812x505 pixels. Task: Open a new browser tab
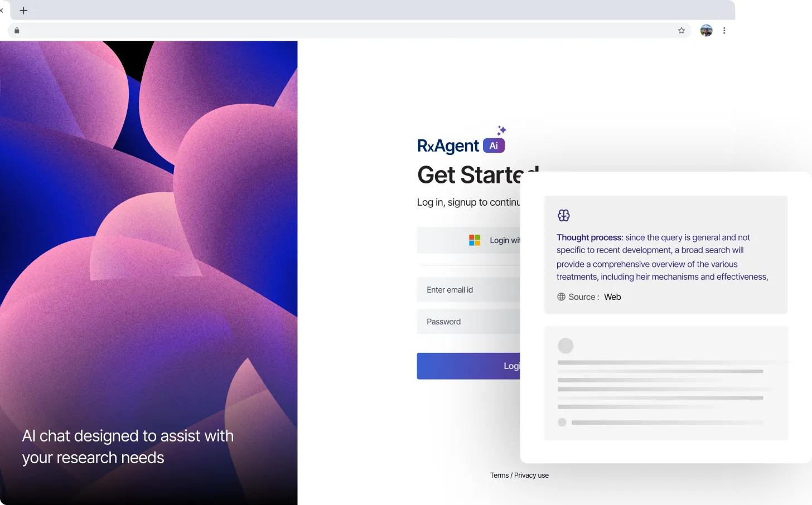[23, 11]
